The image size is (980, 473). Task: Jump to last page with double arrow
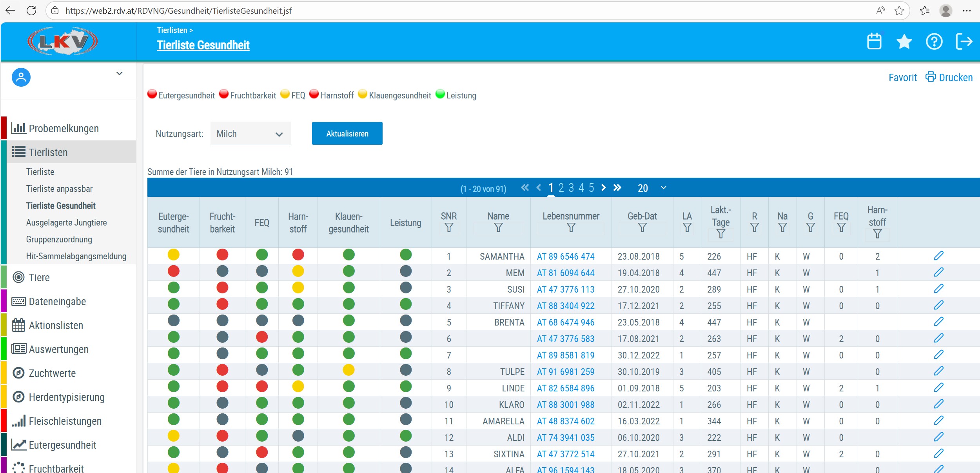(x=617, y=188)
